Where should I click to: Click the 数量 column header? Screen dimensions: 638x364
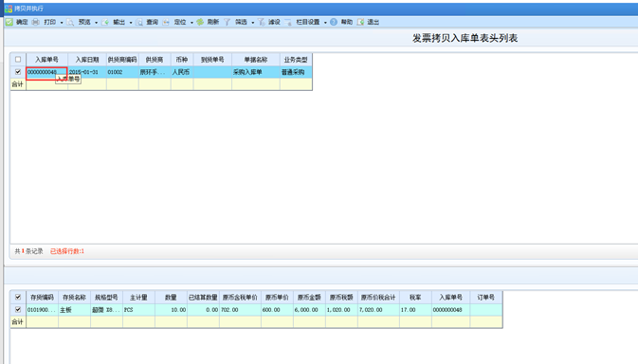171,298
